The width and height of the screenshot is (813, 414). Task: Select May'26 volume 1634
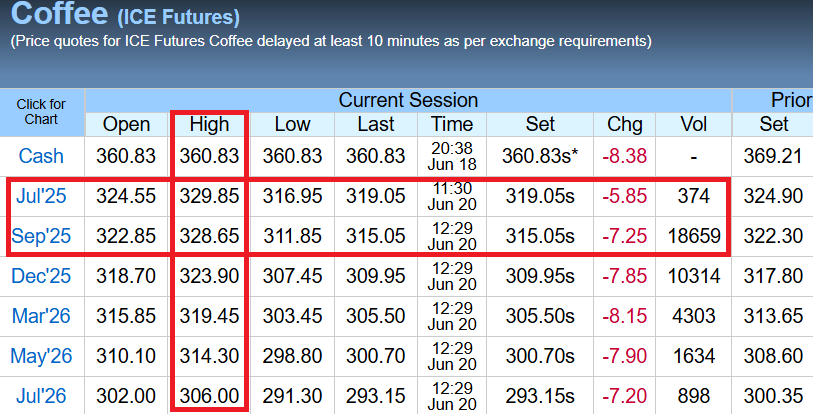pos(694,356)
